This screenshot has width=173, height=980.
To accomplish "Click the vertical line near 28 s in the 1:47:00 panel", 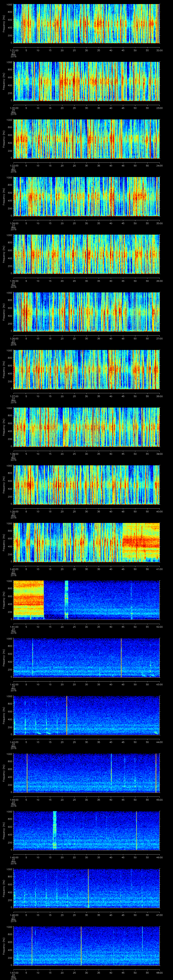I will click(x=81, y=946).
